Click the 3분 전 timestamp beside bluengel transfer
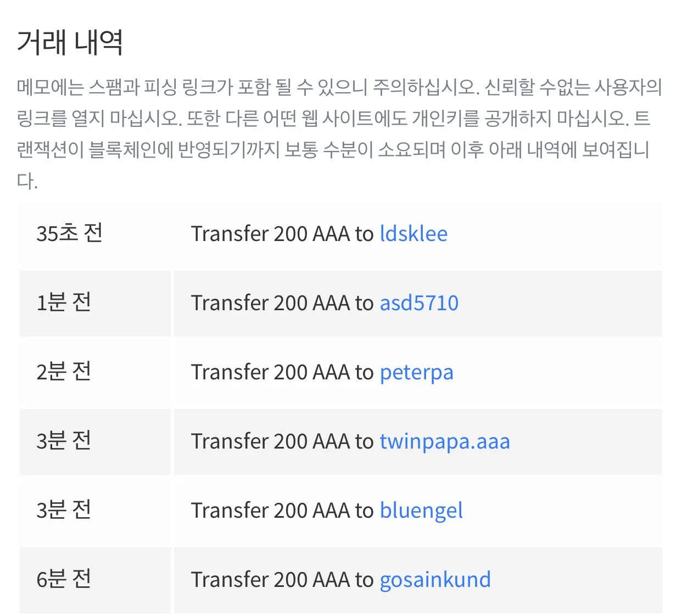Screen dimensions: 682x616 click(95, 511)
